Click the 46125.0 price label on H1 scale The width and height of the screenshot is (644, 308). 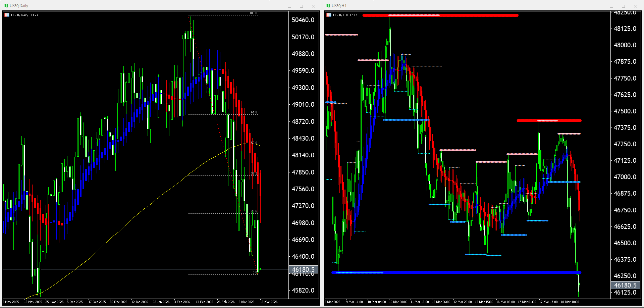pos(625,292)
